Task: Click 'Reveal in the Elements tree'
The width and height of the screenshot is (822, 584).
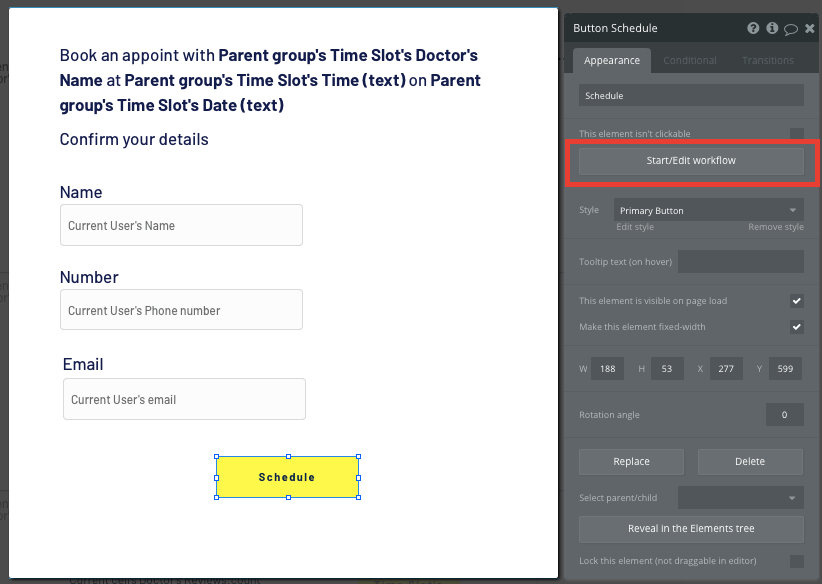Action: [x=691, y=529]
